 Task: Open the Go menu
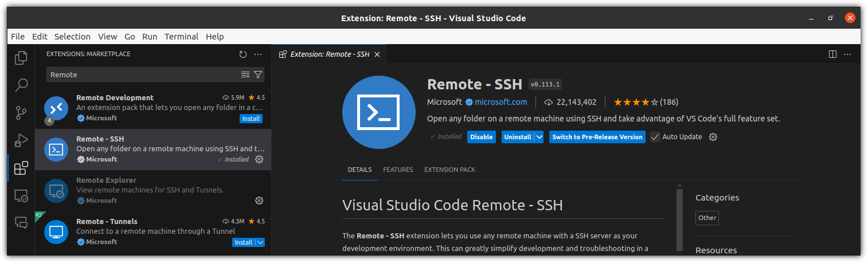pos(130,36)
